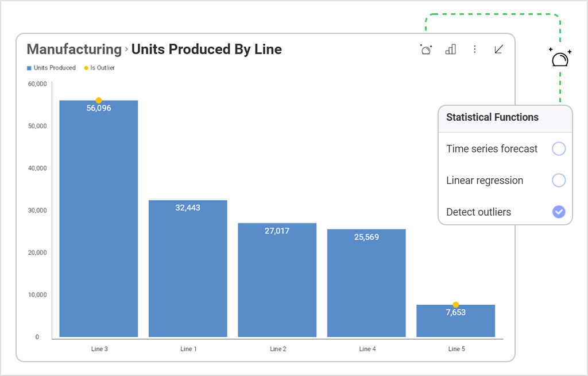Collapse the chart using the diagonal arrow icon
588x376 pixels.
(x=498, y=49)
